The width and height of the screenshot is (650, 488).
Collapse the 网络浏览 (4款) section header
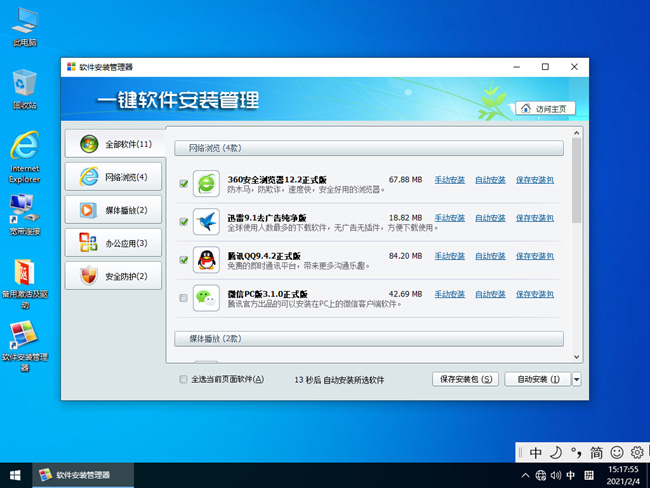369,148
